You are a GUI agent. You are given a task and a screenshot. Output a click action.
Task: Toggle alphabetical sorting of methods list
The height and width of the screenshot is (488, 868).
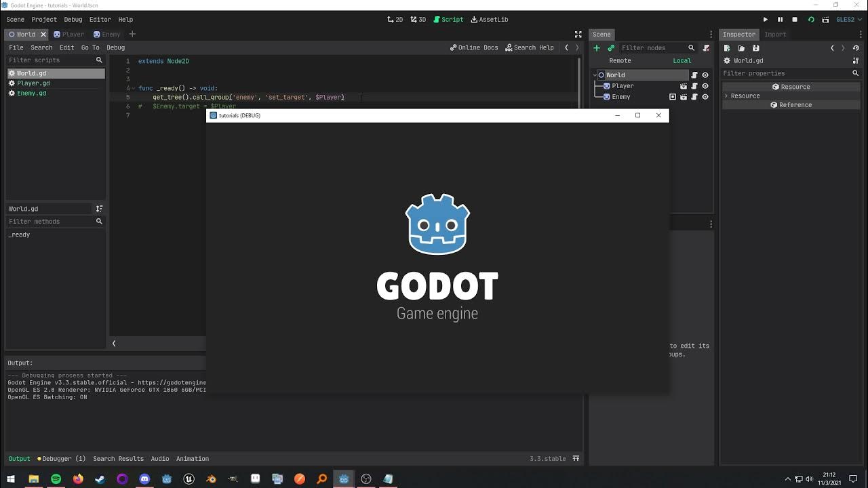[x=99, y=209]
